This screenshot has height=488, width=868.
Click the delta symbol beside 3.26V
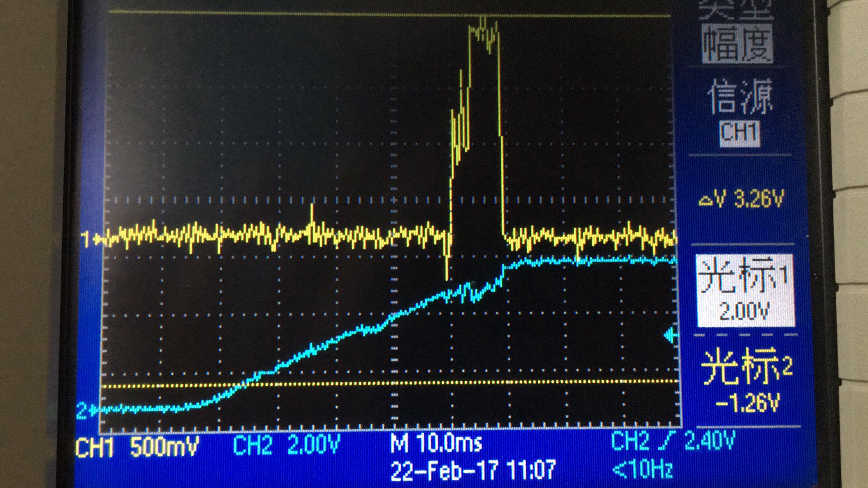pyautogui.click(x=705, y=200)
